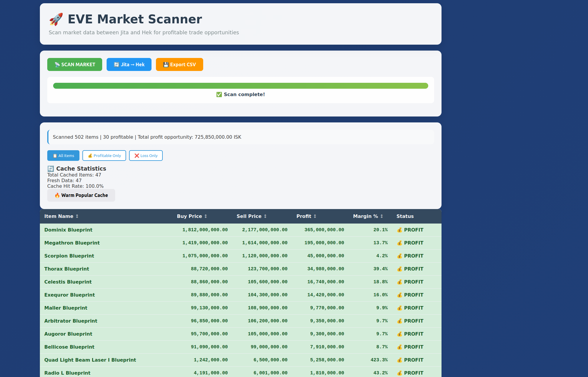Viewport: 588px width, 377px height.
Task: Export results with Export CSV
Action: pyautogui.click(x=180, y=64)
